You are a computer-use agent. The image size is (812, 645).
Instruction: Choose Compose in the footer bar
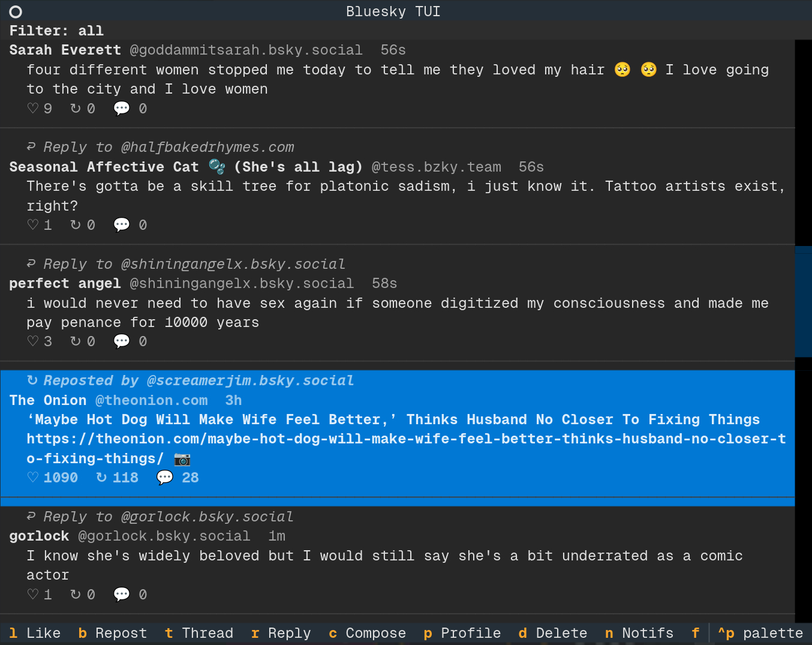pyautogui.click(x=367, y=634)
